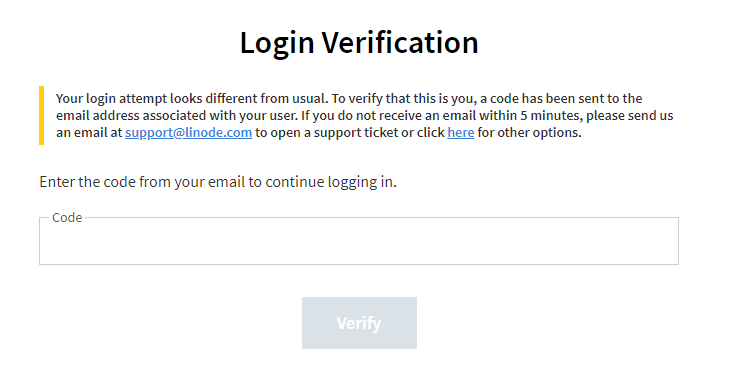Focus the Code input field
Image resolution: width=742 pixels, height=391 pixels.
point(359,241)
